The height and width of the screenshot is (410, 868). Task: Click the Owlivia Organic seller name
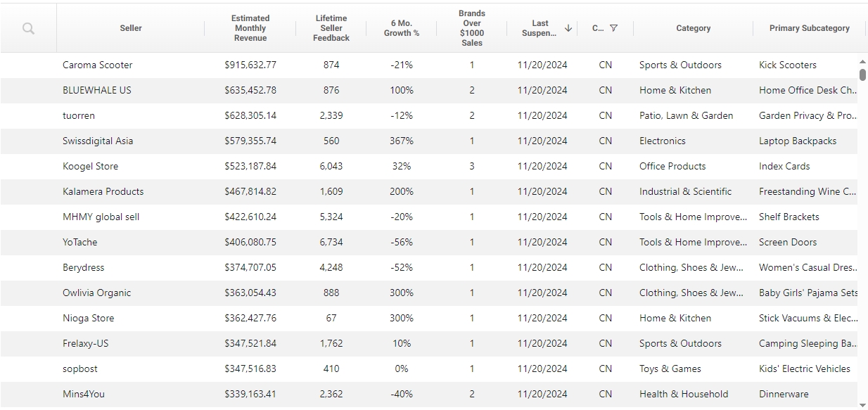97,293
